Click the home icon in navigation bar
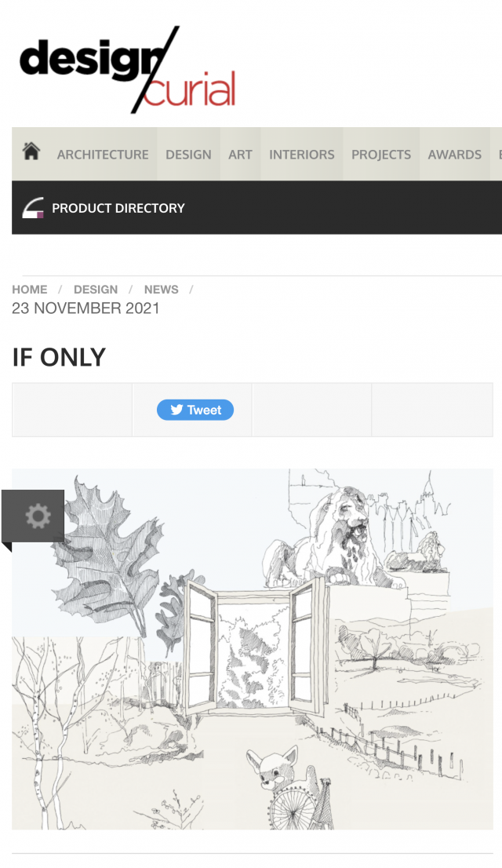This screenshot has height=868, width=502. [x=31, y=151]
